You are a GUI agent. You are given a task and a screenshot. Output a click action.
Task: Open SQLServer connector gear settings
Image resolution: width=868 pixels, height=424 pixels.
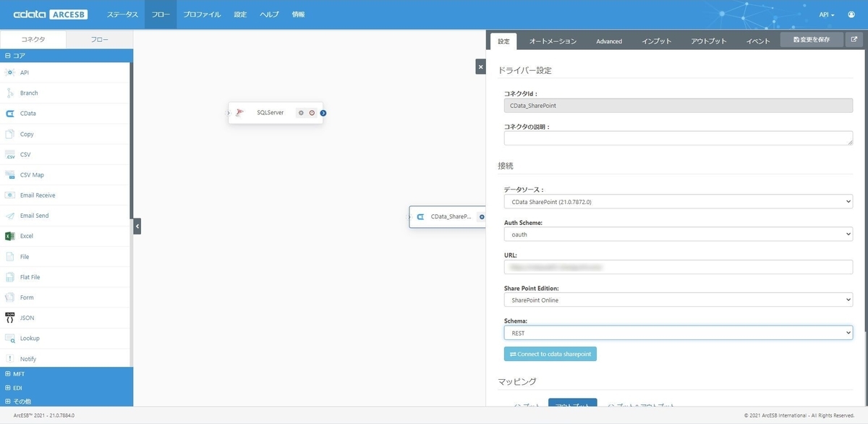302,113
